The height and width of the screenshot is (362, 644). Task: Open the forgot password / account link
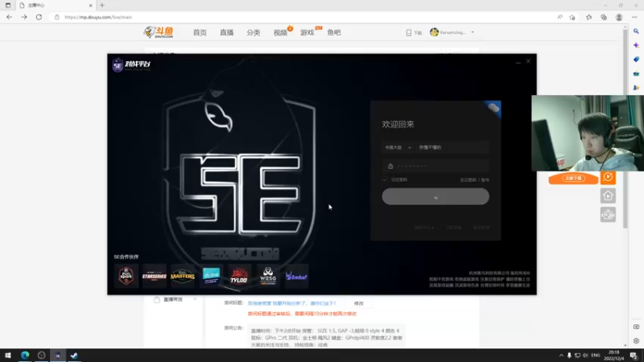(474, 179)
